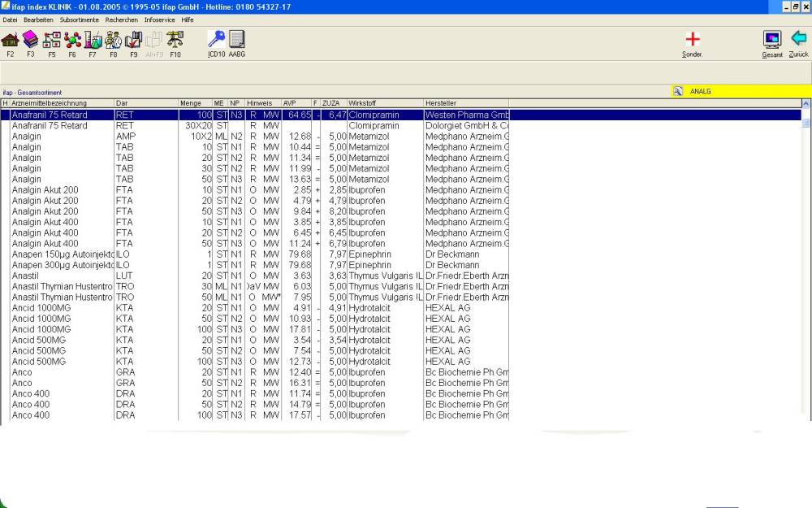Screen dimensions: 812x508
Task: Select the highlighted Anafranil 75 Retard row
Action: coord(401,115)
